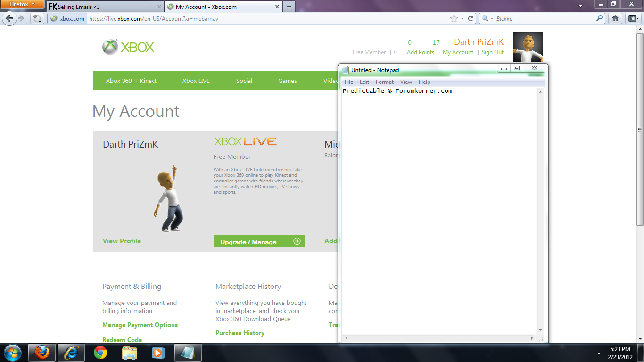Bookmark page with the star icon
Viewport: 644px width, 362px height.
coord(454,19)
